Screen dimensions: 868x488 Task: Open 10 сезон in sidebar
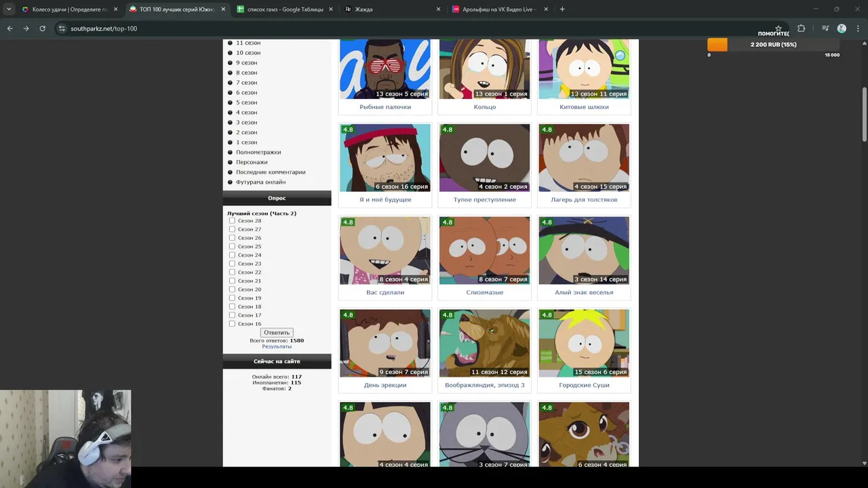click(248, 53)
